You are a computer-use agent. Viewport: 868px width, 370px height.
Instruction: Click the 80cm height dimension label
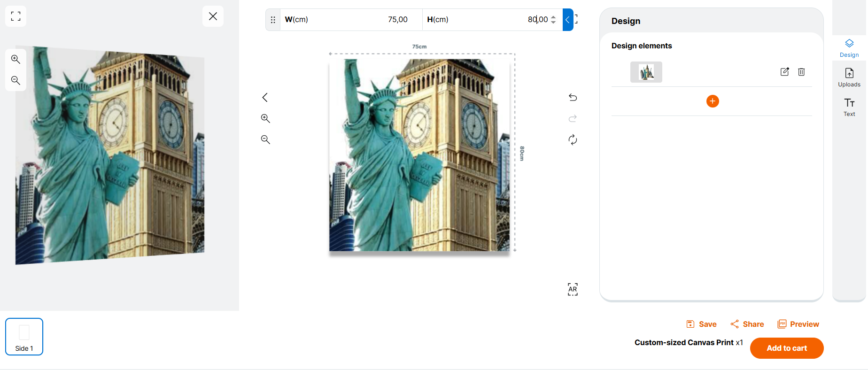tap(522, 154)
